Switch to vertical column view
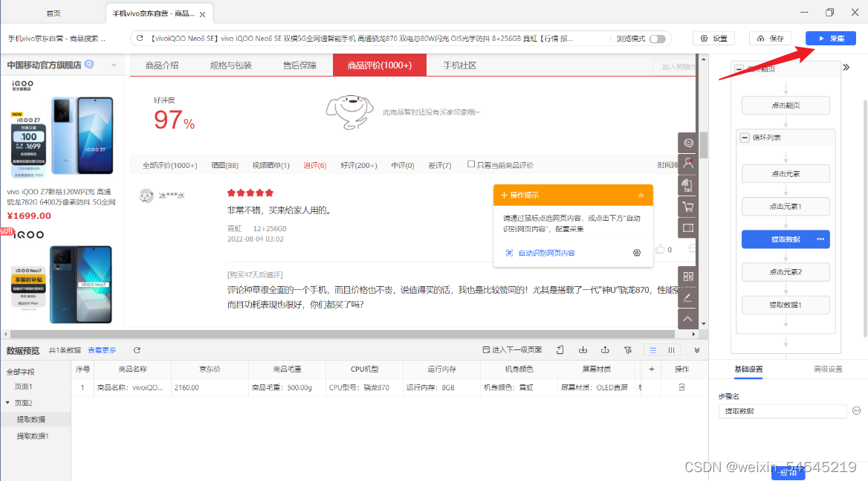Viewport: 868px width, 481px height. point(671,350)
